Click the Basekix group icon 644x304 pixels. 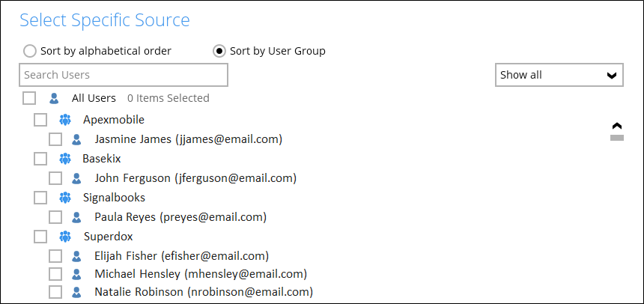64,159
